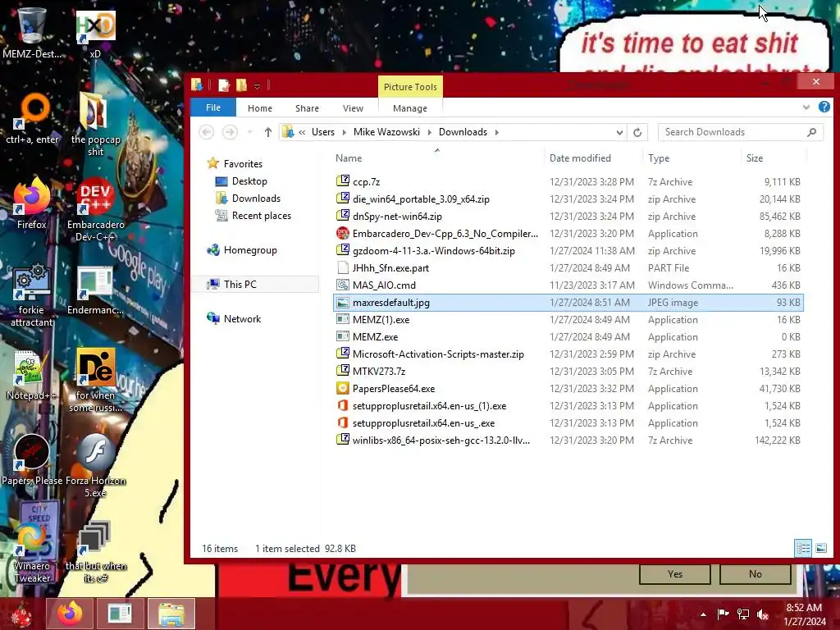Show hidden breadcrumb path with double chevron
The width and height of the screenshot is (840, 630).
302,132
